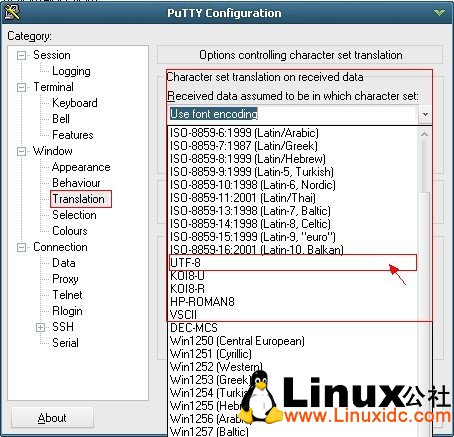454x437 pixels.
Task: Open Telnet settings
Action: click(67, 295)
